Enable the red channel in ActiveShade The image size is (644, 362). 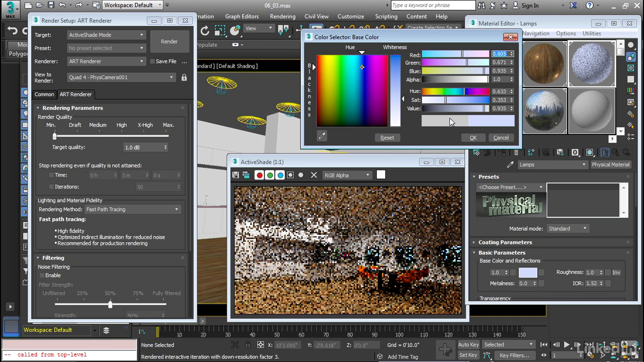[259, 175]
